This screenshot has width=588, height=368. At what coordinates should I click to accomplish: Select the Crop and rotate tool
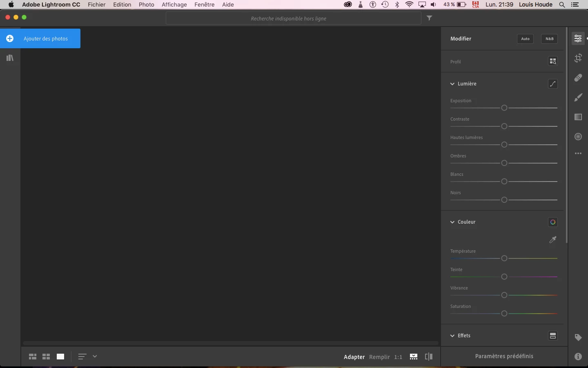click(578, 58)
